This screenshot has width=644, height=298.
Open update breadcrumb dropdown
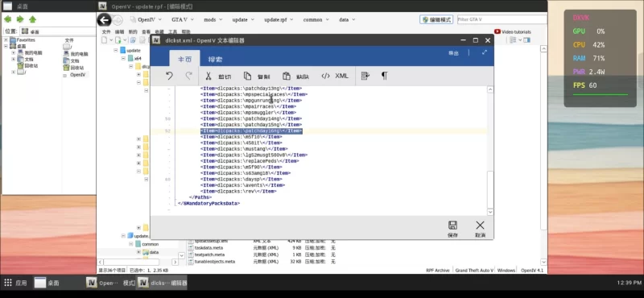(x=253, y=19)
